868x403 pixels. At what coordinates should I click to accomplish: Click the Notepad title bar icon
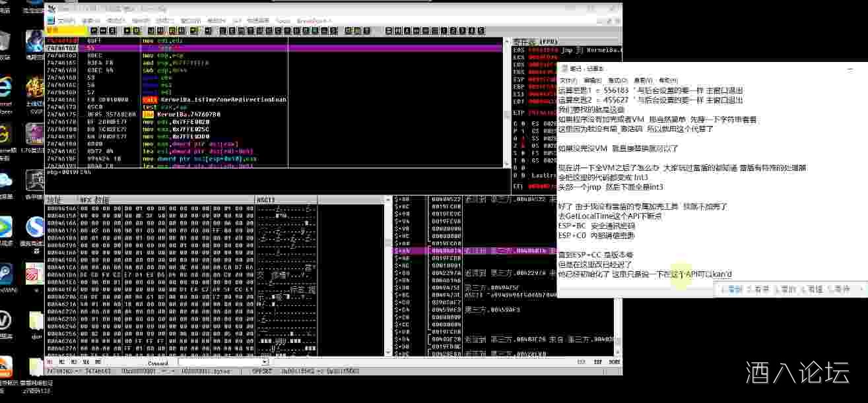[563, 69]
